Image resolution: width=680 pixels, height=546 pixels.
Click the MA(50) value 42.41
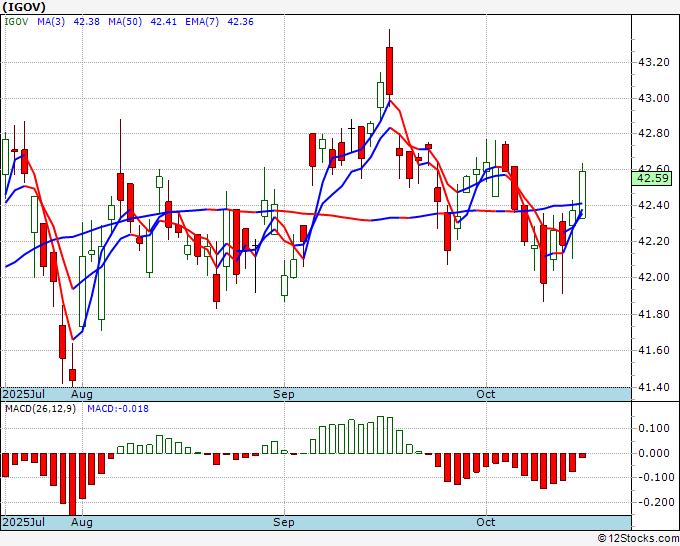coord(163,22)
